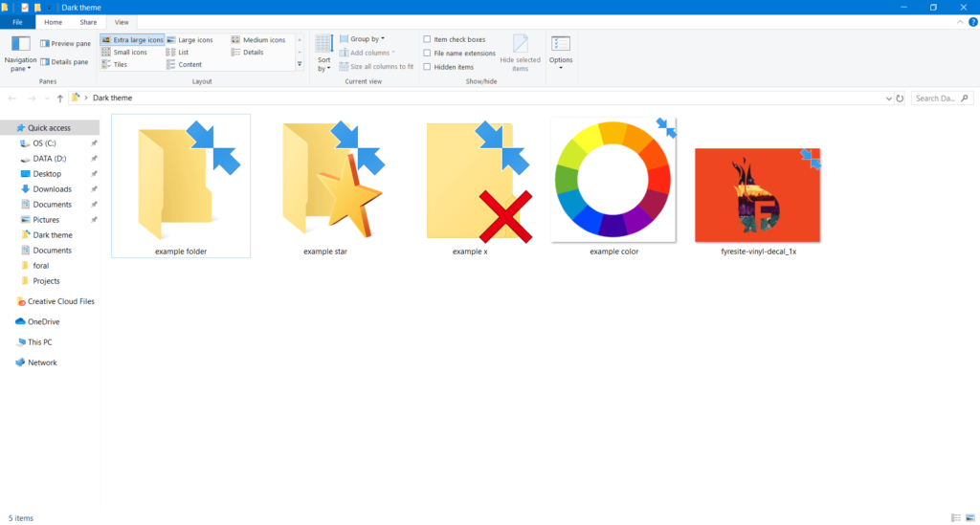Expand the layout gallery more arrow
980x525 pixels.
click(x=300, y=65)
